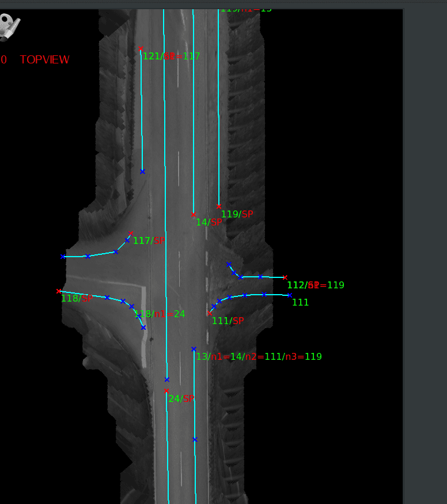Pick the red start point beside 14/SP

(194, 215)
